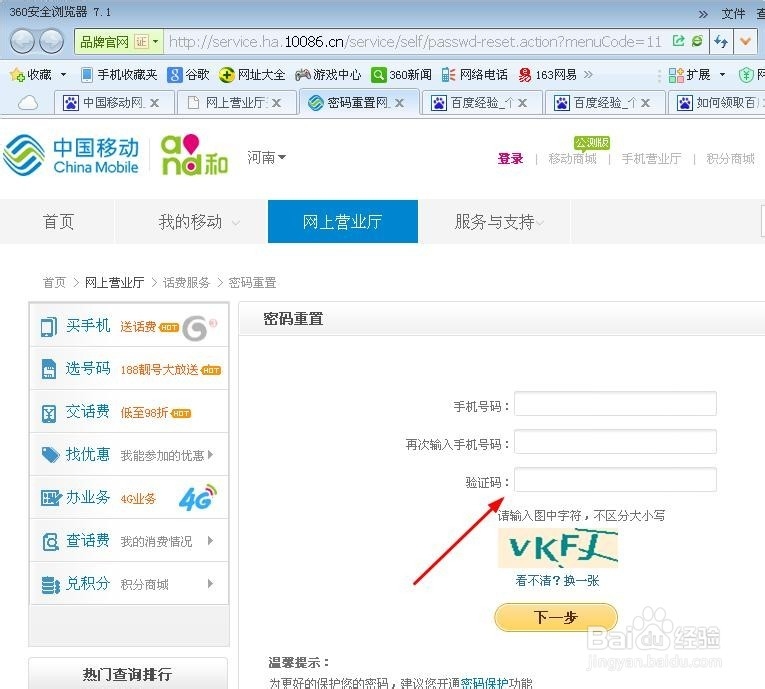Focus the 再次输入手机号码 input field

point(615,442)
